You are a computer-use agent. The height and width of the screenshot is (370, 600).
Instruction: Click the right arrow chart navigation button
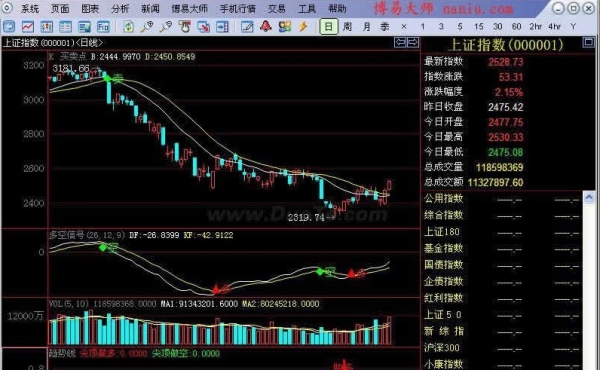[413, 42]
